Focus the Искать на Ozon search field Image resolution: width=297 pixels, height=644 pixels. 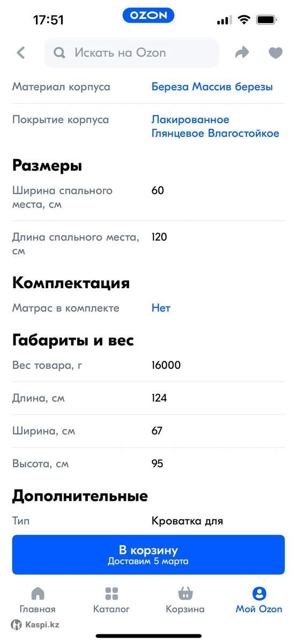click(x=132, y=53)
